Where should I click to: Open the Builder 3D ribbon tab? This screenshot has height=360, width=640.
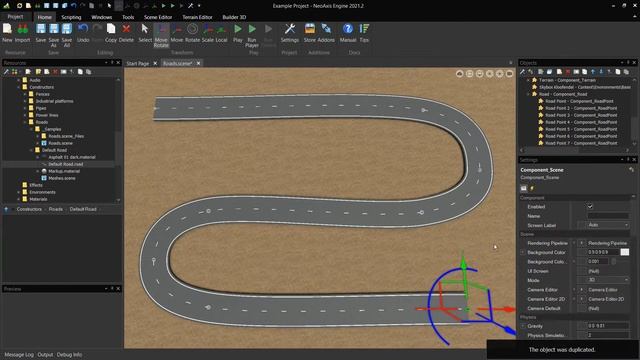[234, 17]
